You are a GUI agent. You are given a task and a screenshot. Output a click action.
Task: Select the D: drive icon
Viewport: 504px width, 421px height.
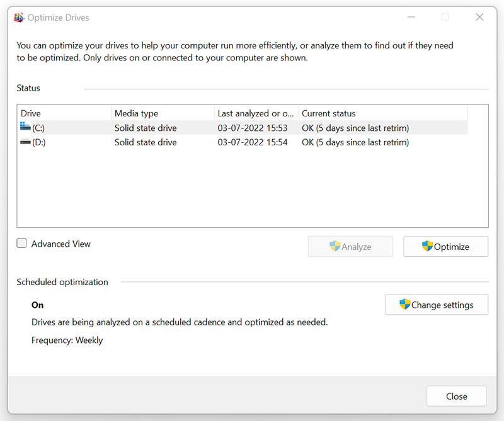click(25, 142)
